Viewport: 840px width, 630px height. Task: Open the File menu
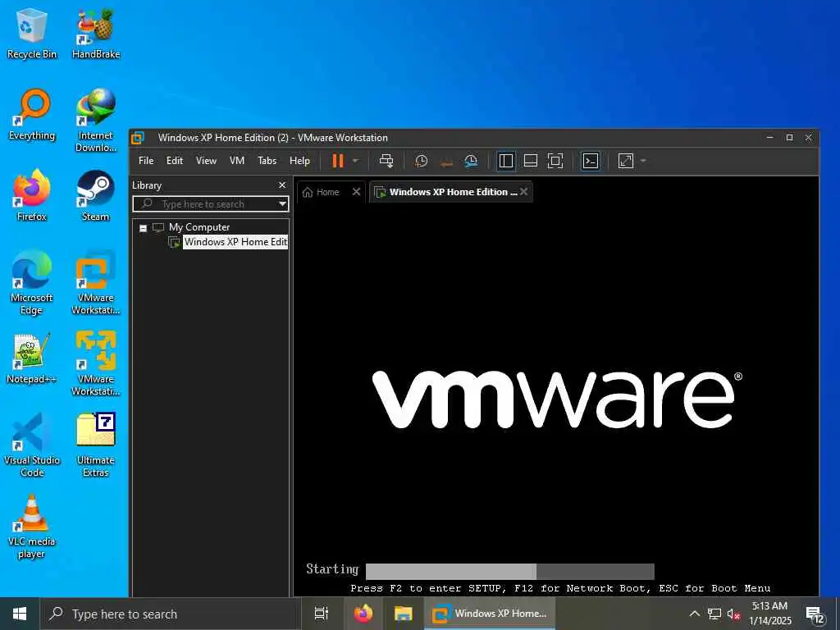point(146,161)
